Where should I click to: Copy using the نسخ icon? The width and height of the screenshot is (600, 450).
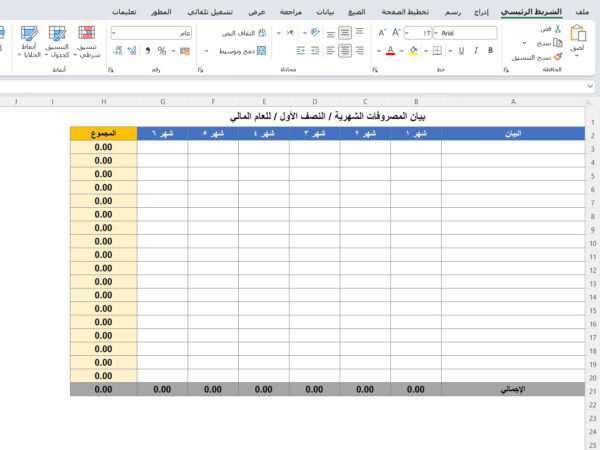[558, 43]
